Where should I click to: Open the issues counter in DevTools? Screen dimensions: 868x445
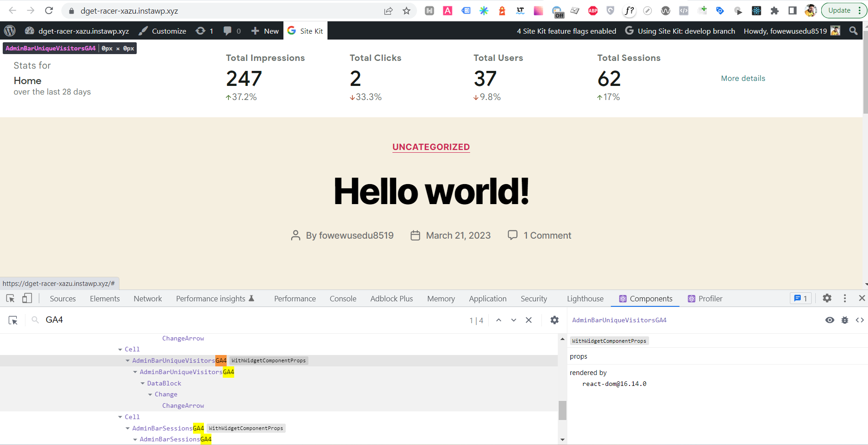point(801,298)
